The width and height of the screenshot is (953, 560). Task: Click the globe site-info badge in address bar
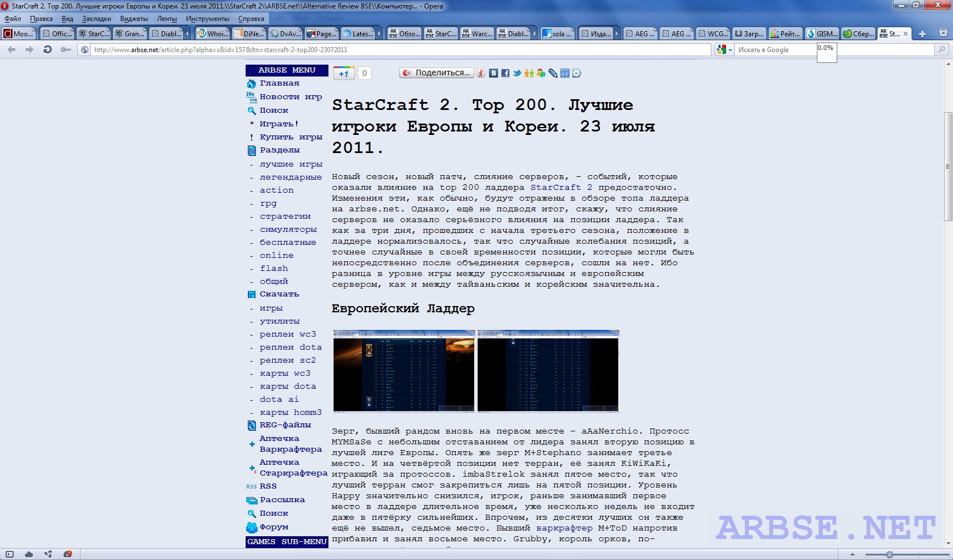pyautogui.click(x=85, y=50)
